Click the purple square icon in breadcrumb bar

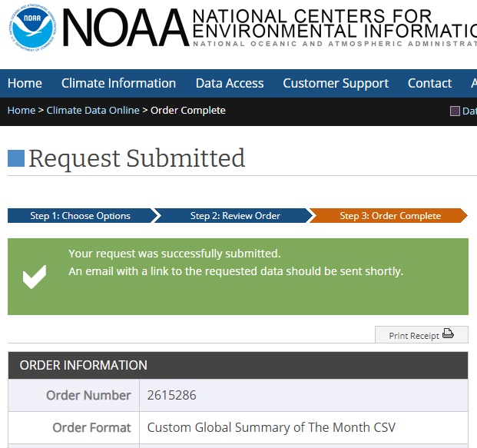click(455, 111)
